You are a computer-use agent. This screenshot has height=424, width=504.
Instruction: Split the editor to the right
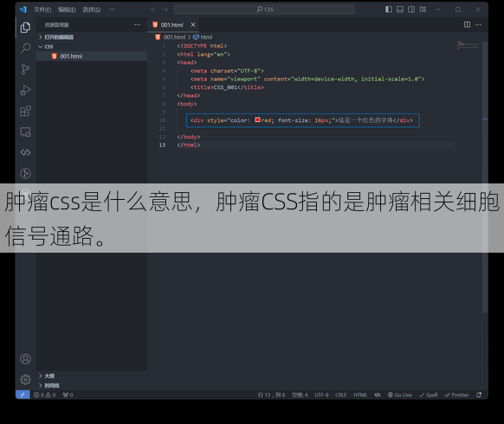(x=467, y=24)
